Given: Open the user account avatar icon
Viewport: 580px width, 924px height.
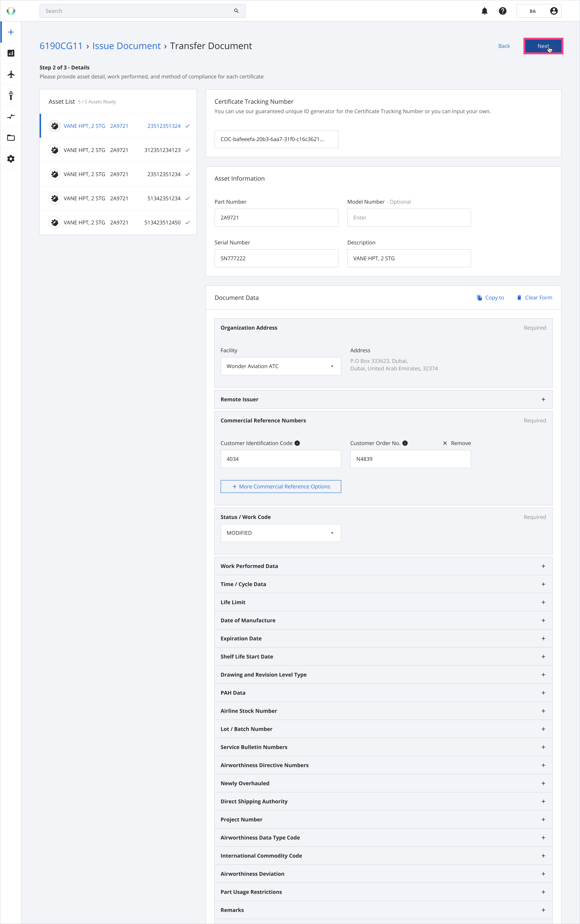Looking at the screenshot, I should (x=554, y=11).
